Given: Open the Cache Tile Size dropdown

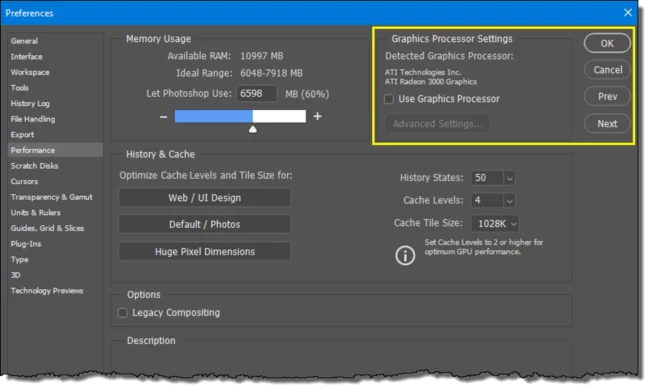Looking at the screenshot, I should tap(495, 224).
